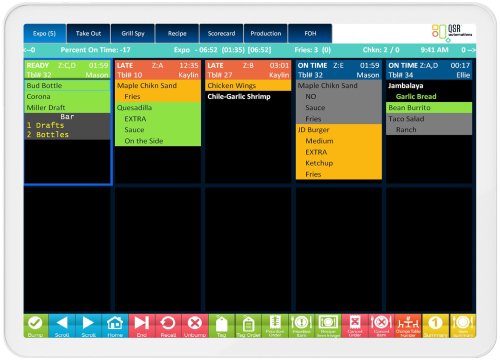This screenshot has height=360, width=500.
Task: Select the Quesadilla item
Action: (158, 108)
